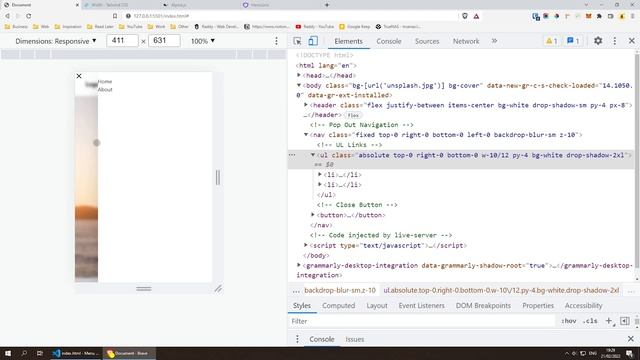640x360 pixels.
Task: Expand the first li element
Action: [320, 174]
